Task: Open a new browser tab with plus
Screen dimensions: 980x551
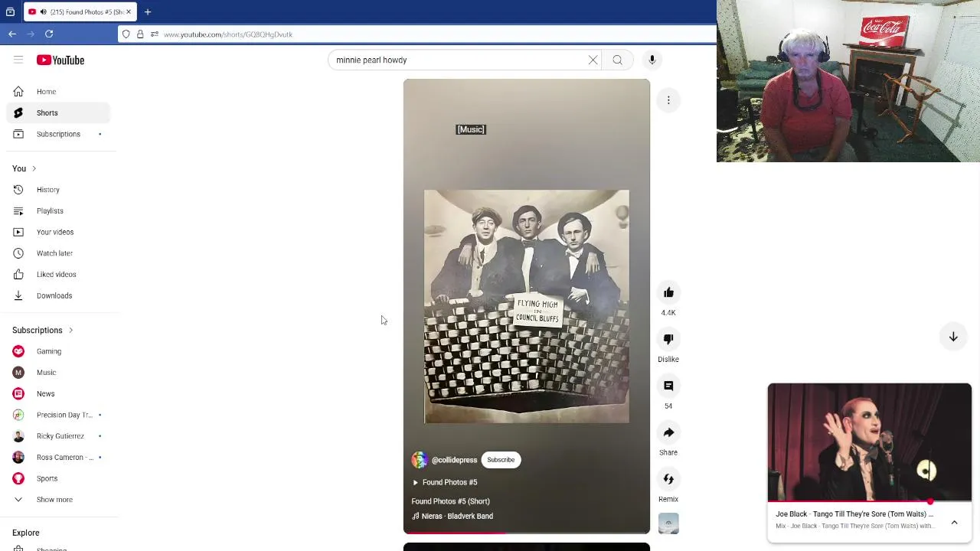Action: (148, 11)
